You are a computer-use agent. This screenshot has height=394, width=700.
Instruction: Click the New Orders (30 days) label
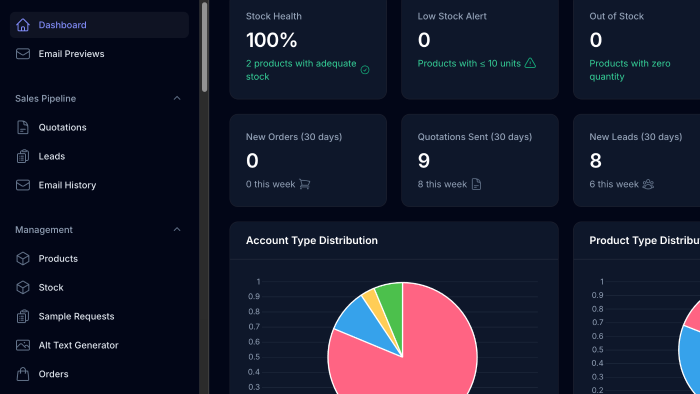[x=294, y=137]
